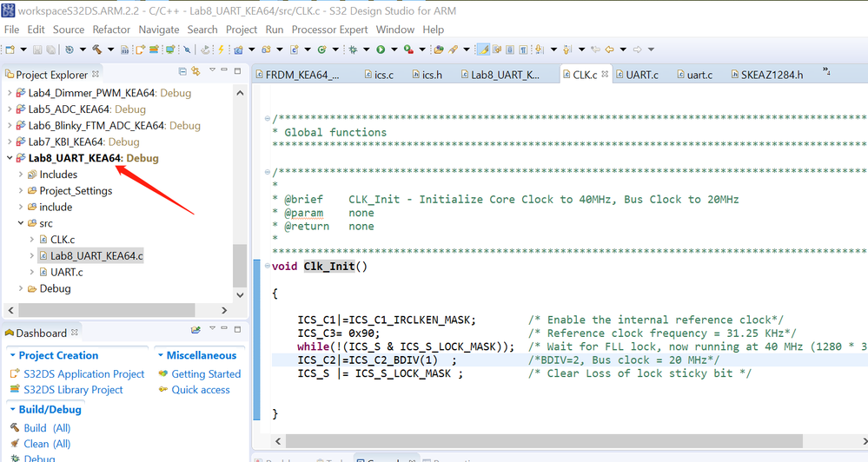The height and width of the screenshot is (462, 868).
Task: Close the CLK.c editor tab
Action: (605, 74)
